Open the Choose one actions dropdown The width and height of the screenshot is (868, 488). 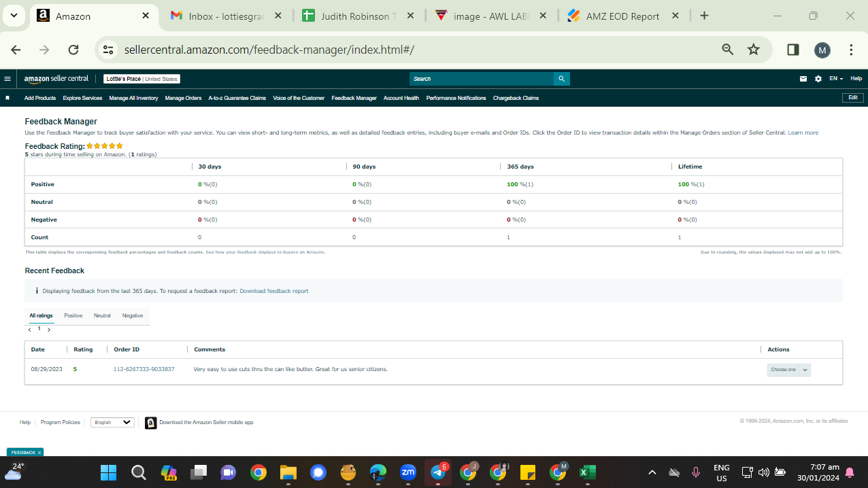click(788, 370)
